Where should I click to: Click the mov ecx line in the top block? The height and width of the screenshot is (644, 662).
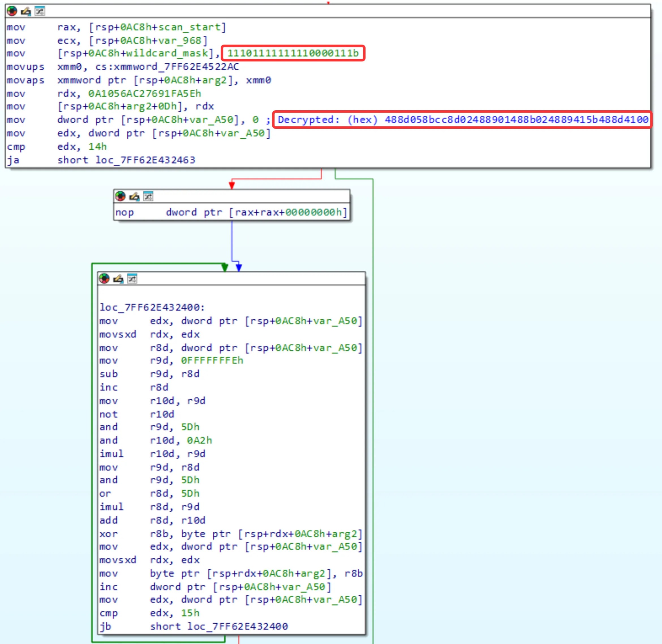click(107, 41)
